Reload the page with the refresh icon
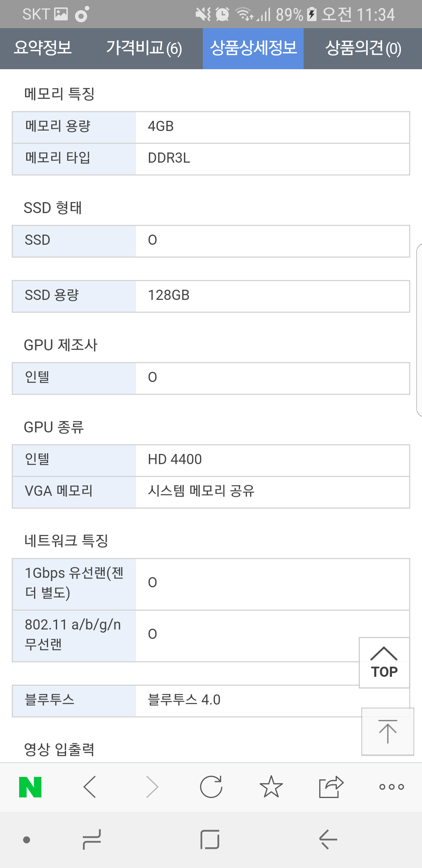This screenshot has height=868, width=422. click(x=211, y=787)
